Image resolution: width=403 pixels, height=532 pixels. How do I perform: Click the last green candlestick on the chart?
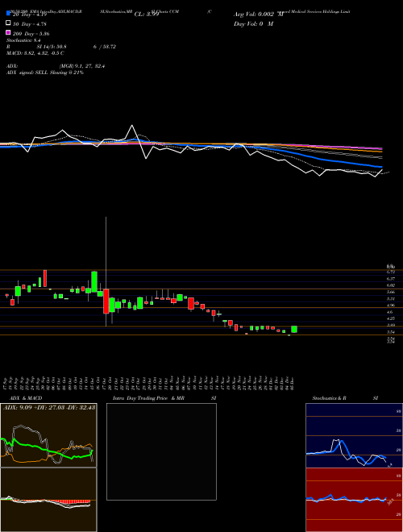294,329
